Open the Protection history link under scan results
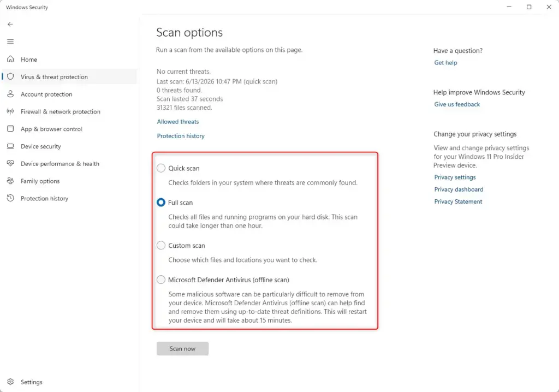559x392 pixels. tap(181, 136)
